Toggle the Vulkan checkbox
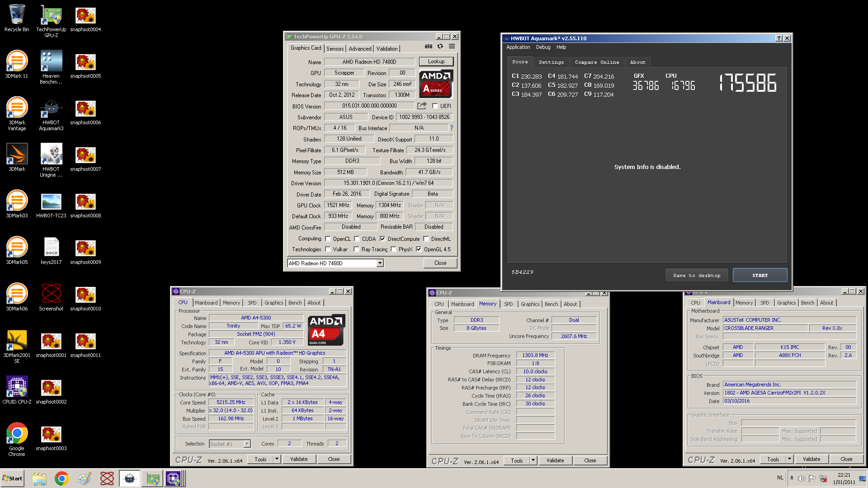Screen dimensions: 868x488 pyautogui.click(x=328, y=249)
